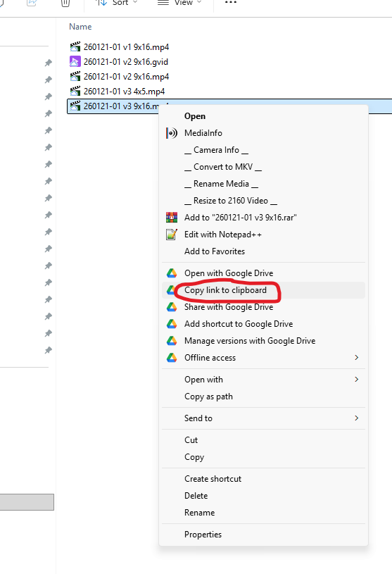392x574 pixels.
Task: Click the WinRAR icon beside Add to rar
Action: coord(172,218)
